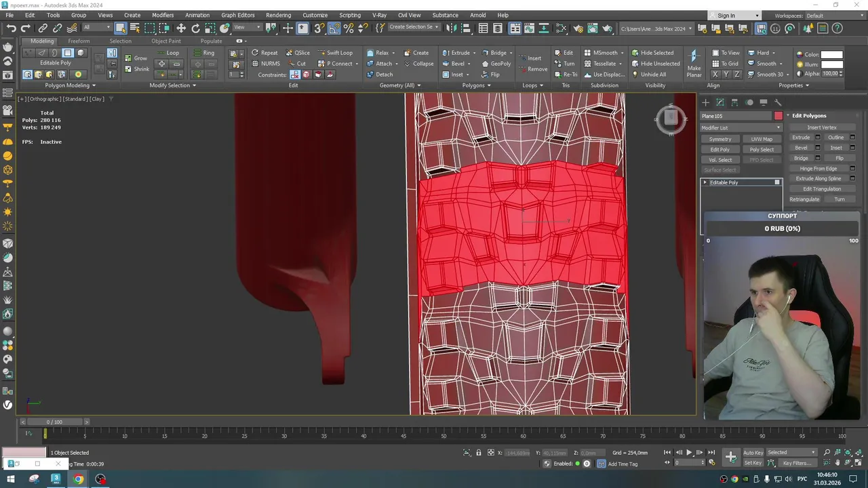Click the Insert Vertex button

point(822,127)
